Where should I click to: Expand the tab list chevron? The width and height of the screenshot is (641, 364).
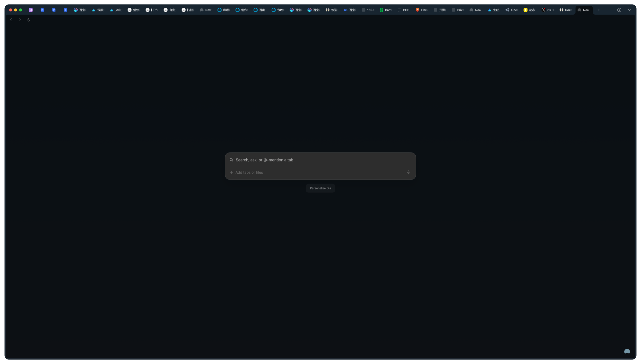point(629,10)
